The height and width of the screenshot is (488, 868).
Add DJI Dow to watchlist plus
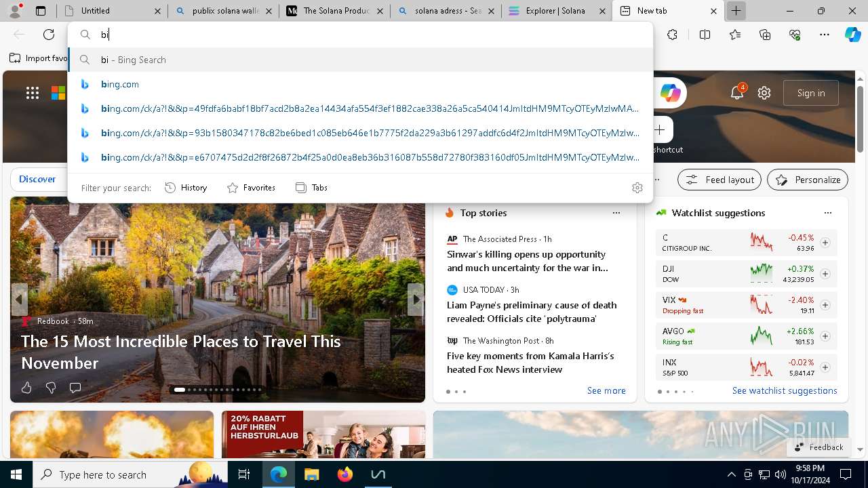825,274
